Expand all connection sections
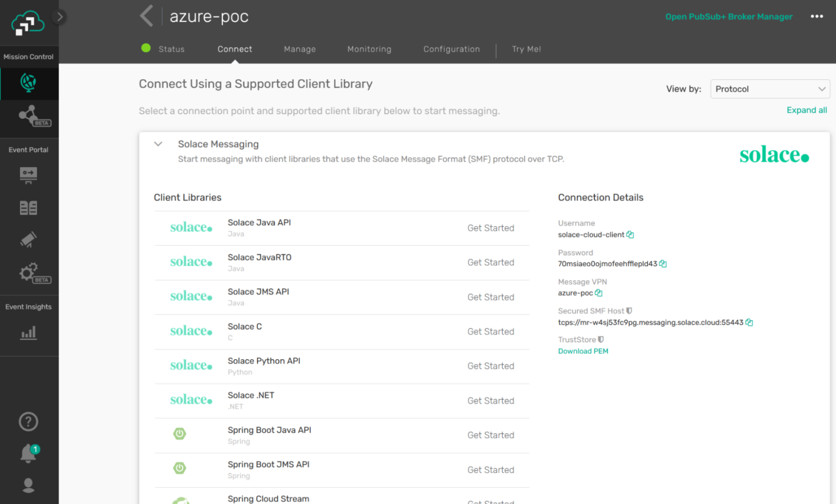The width and height of the screenshot is (836, 504). click(807, 110)
